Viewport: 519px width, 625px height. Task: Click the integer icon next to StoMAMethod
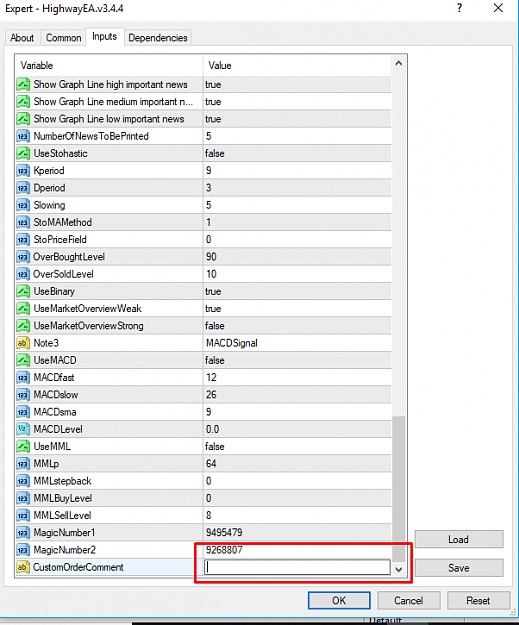pos(23,222)
